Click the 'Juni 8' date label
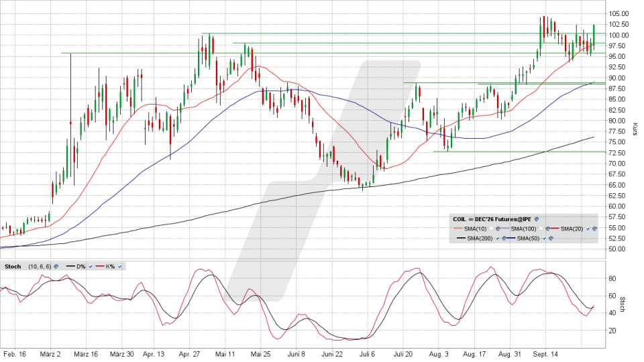The height and width of the screenshot is (362, 644). pos(297,354)
